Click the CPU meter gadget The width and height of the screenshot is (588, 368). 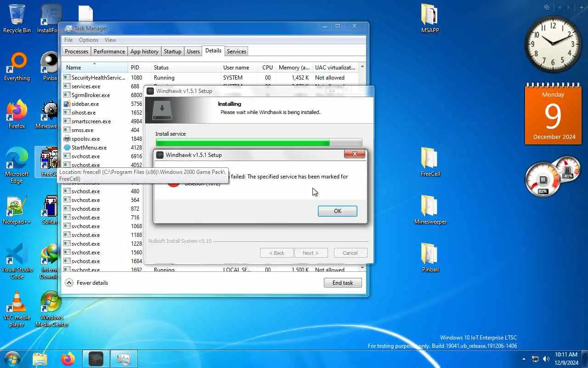click(543, 179)
